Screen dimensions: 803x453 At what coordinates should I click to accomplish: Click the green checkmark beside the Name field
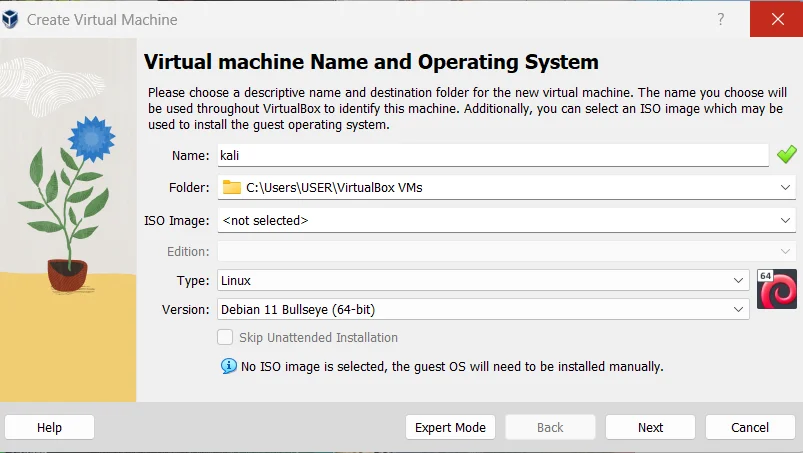pyautogui.click(x=787, y=155)
